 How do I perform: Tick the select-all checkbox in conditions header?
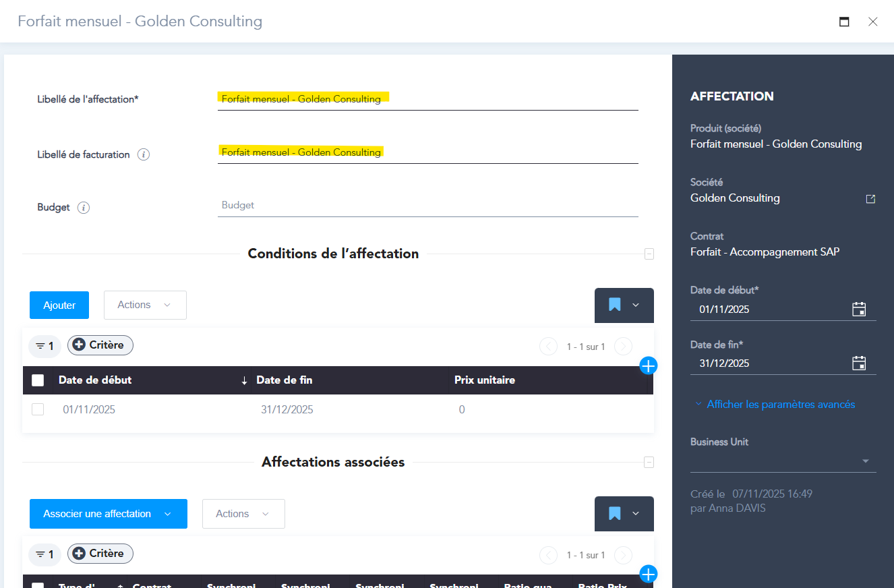click(38, 380)
